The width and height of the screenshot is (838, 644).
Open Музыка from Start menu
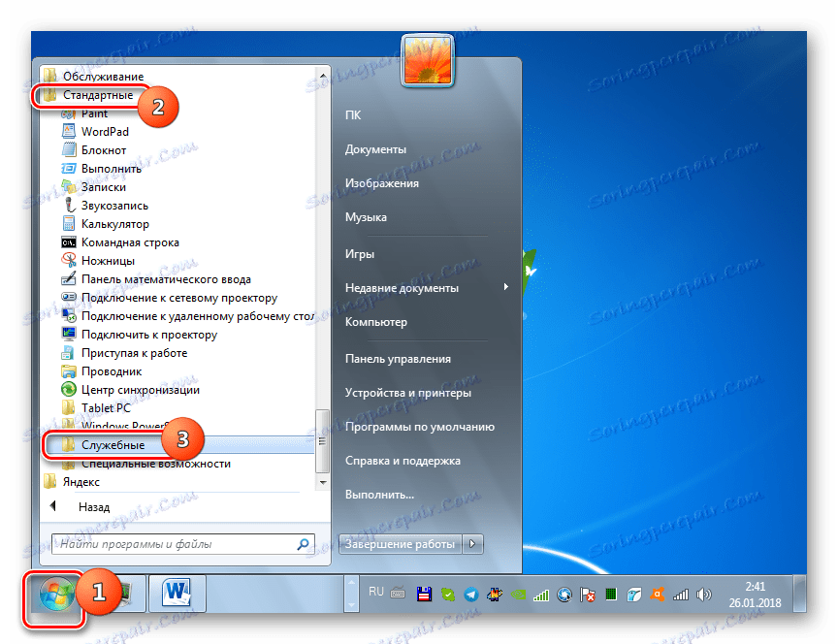pos(366,217)
